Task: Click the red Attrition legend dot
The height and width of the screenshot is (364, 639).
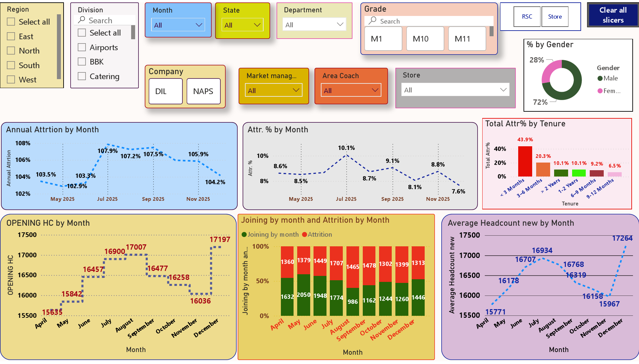Action: click(x=304, y=235)
